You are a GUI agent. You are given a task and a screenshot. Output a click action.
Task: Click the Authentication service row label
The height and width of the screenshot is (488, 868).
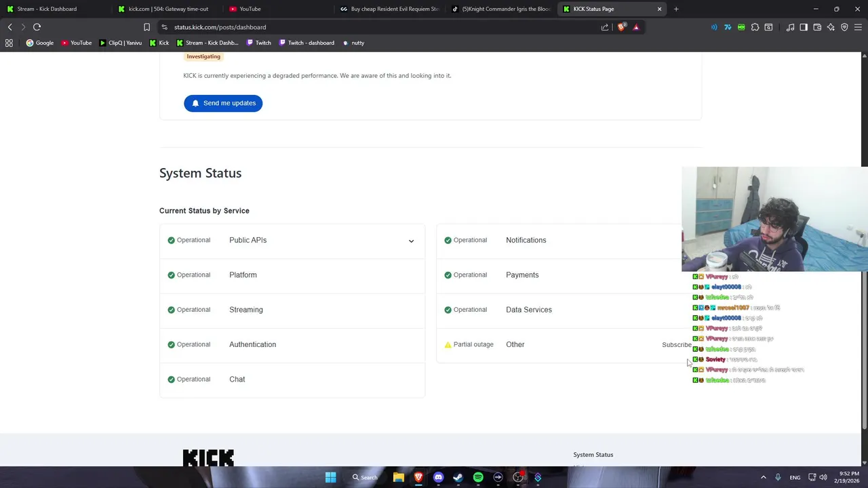(x=252, y=344)
